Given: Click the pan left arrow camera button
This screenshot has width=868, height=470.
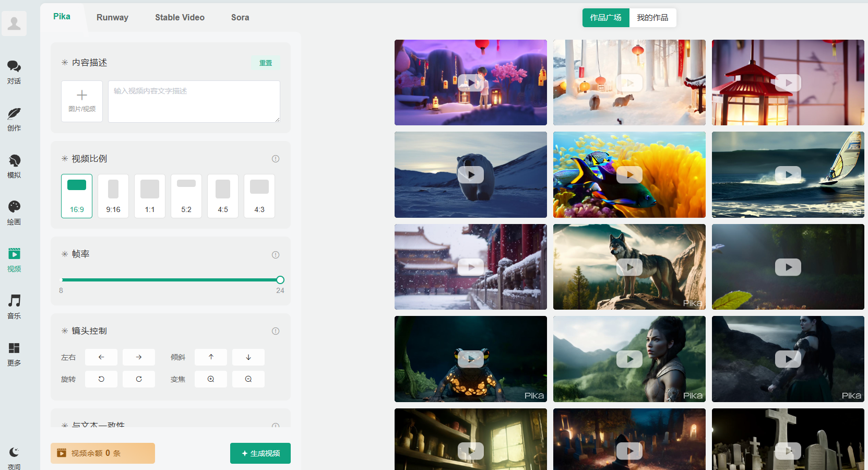Looking at the screenshot, I should point(101,357).
